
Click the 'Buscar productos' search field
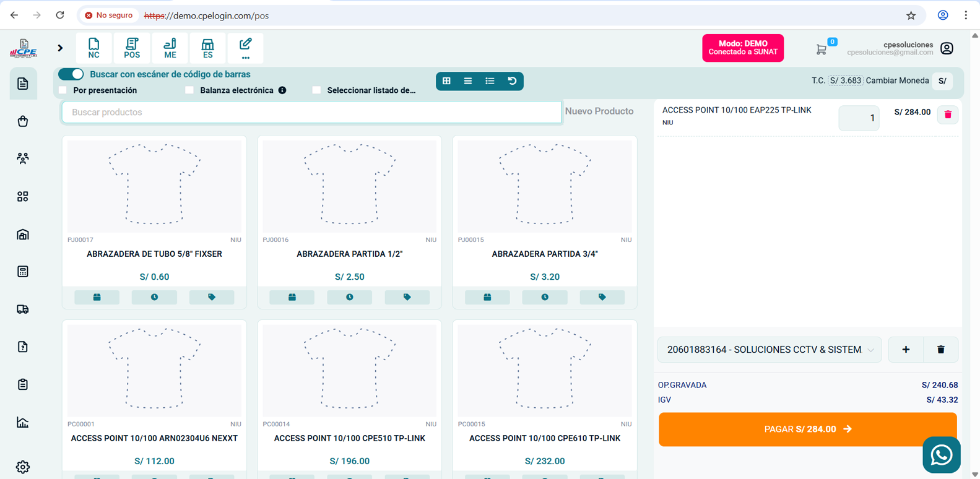311,112
